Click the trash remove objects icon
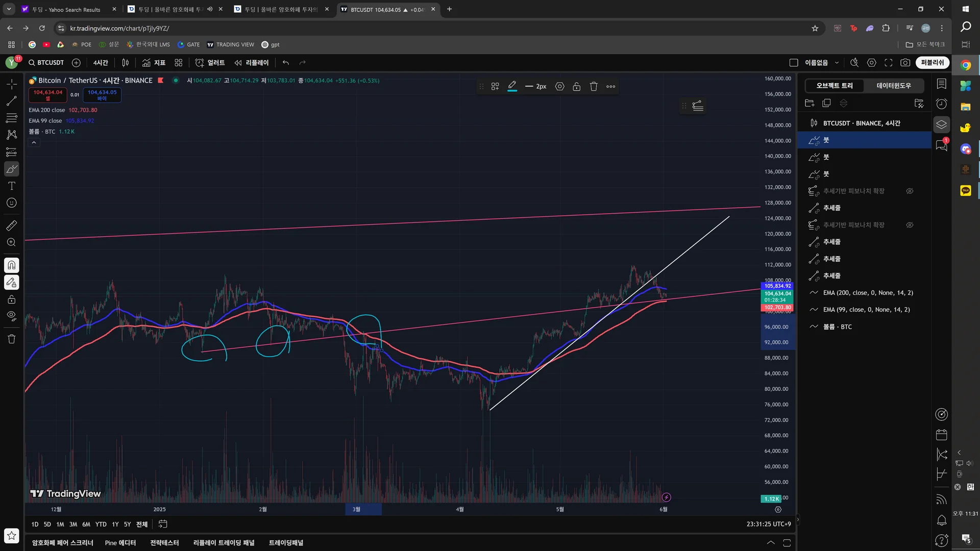Viewport: 980px width, 551px height. click(11, 339)
